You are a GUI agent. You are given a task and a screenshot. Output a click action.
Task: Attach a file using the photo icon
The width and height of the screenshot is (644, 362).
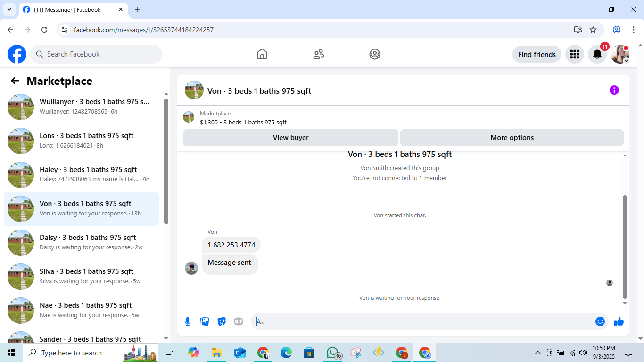(205, 321)
